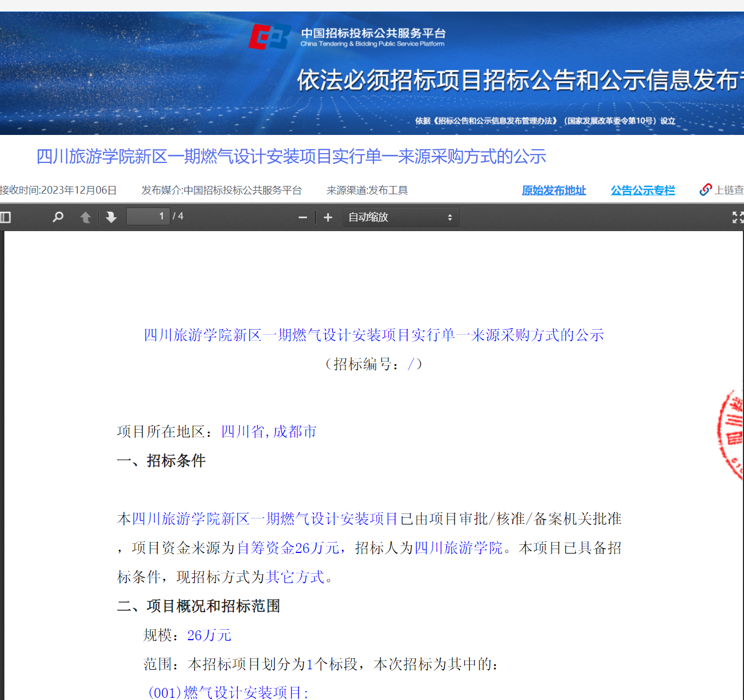Open 原始发布地址 link
Screen dimensions: 744x700
coord(554,190)
